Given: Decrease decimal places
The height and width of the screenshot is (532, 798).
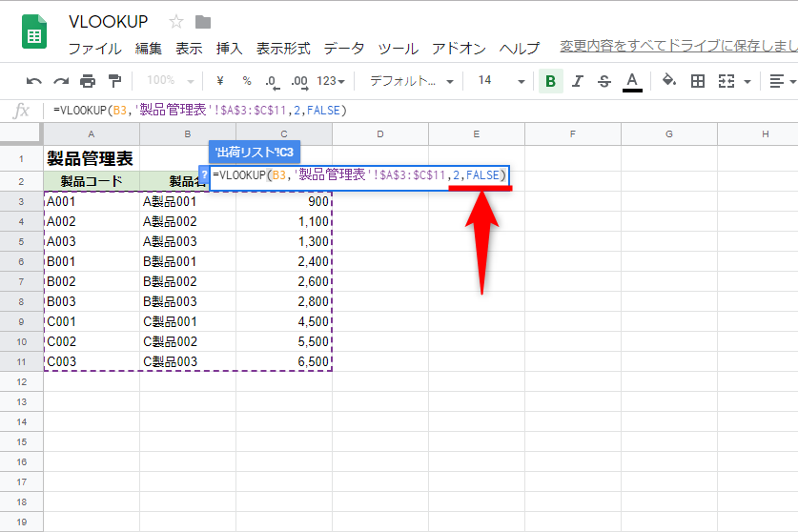Looking at the screenshot, I should tap(273, 81).
